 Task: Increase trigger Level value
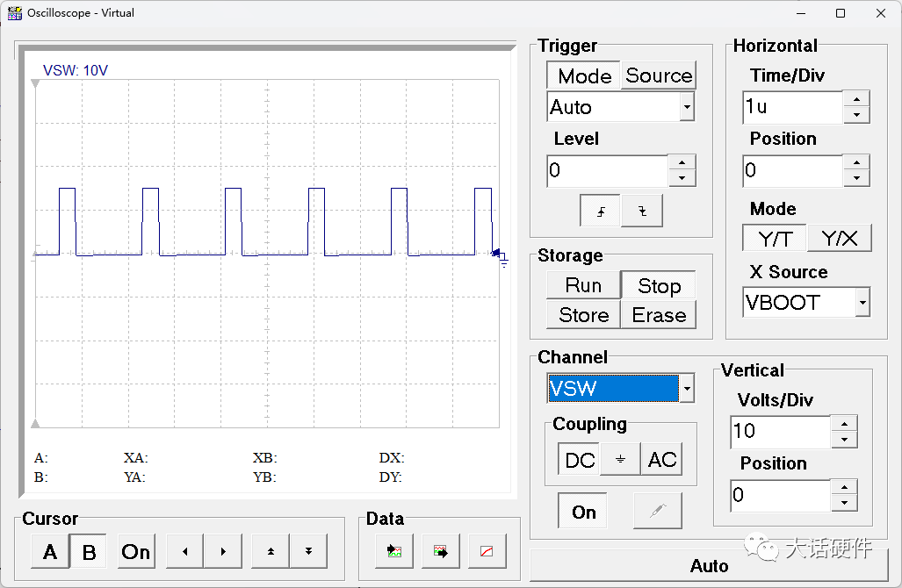pyautogui.click(x=682, y=162)
